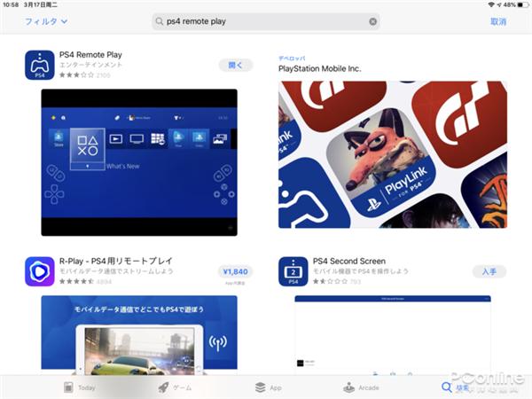Viewport: 532px width, 399px height.
Task: Buy R-Play with the ¥1,840 price button
Action: click(235, 271)
